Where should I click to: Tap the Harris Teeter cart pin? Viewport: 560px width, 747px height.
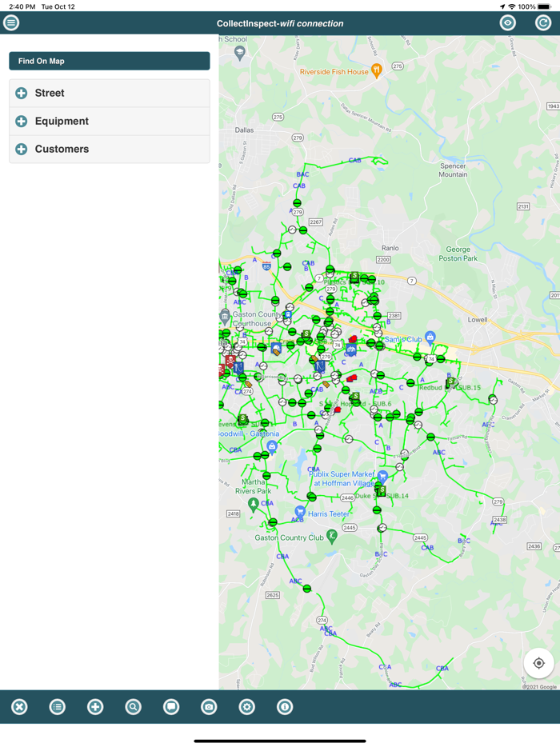[x=300, y=512]
